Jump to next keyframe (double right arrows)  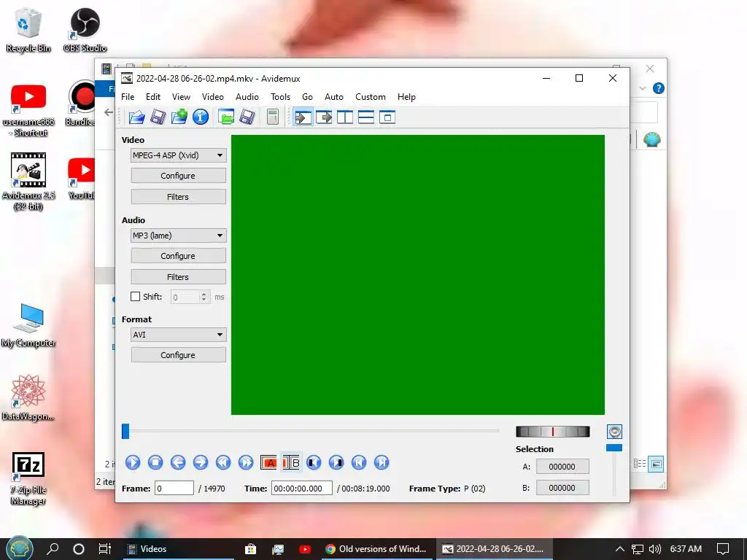pos(246,462)
